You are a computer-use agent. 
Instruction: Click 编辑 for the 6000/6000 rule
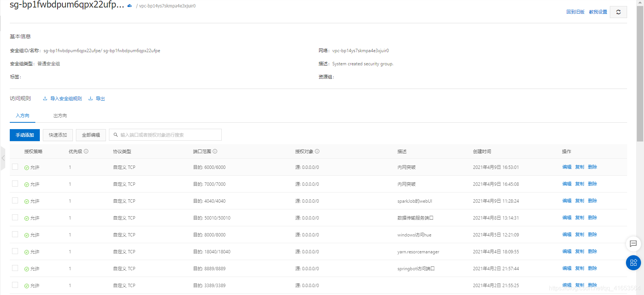[567, 167]
